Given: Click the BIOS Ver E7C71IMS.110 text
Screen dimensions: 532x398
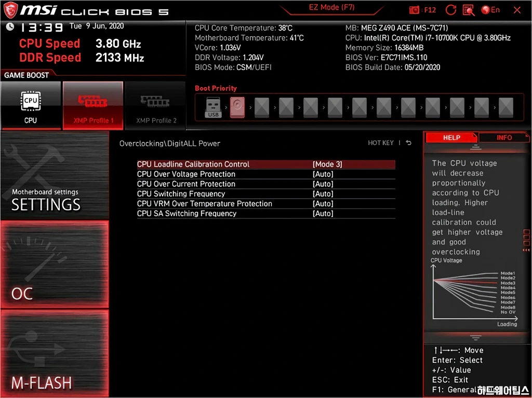Looking at the screenshot, I should point(386,57).
